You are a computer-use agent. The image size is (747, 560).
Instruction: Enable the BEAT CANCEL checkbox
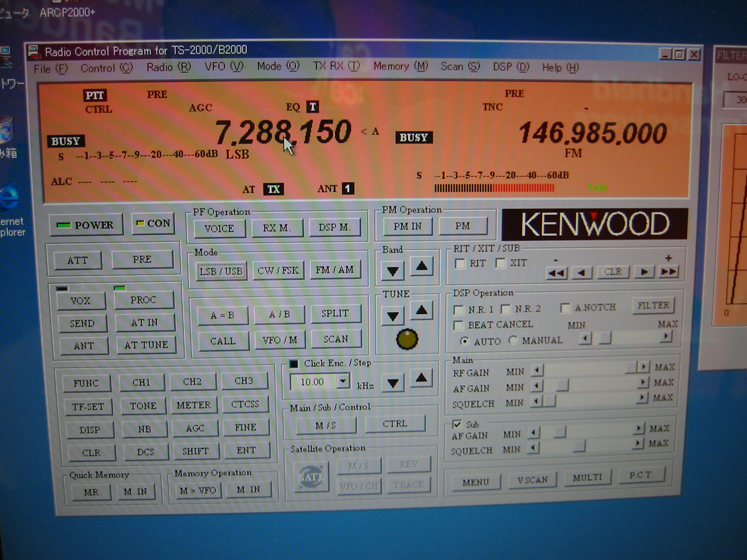coord(458,325)
